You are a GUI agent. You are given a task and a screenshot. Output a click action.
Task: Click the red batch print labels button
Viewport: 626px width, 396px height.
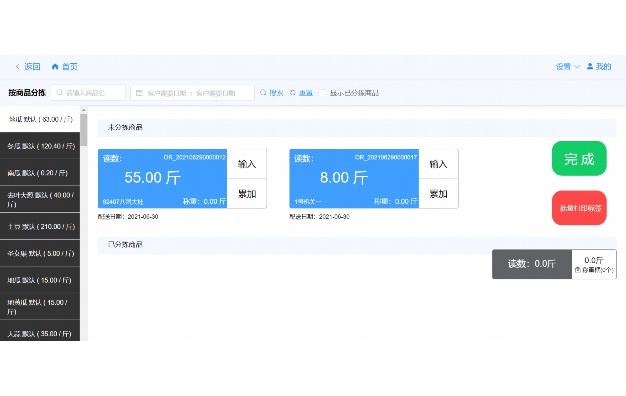(579, 208)
